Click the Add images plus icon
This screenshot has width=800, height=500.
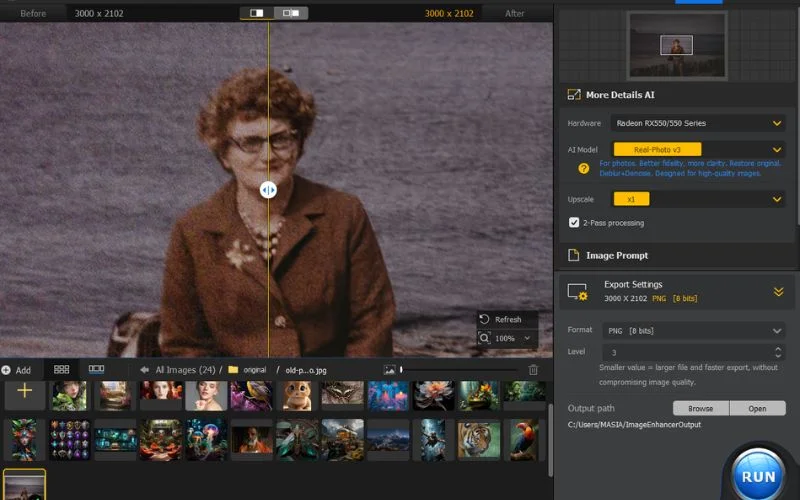(25, 392)
